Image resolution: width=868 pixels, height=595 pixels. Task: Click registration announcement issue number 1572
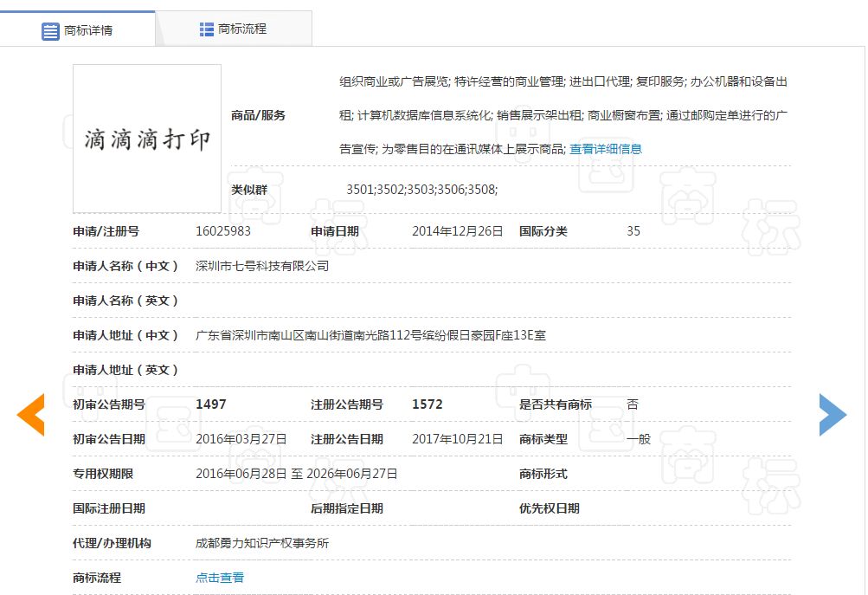click(x=427, y=404)
